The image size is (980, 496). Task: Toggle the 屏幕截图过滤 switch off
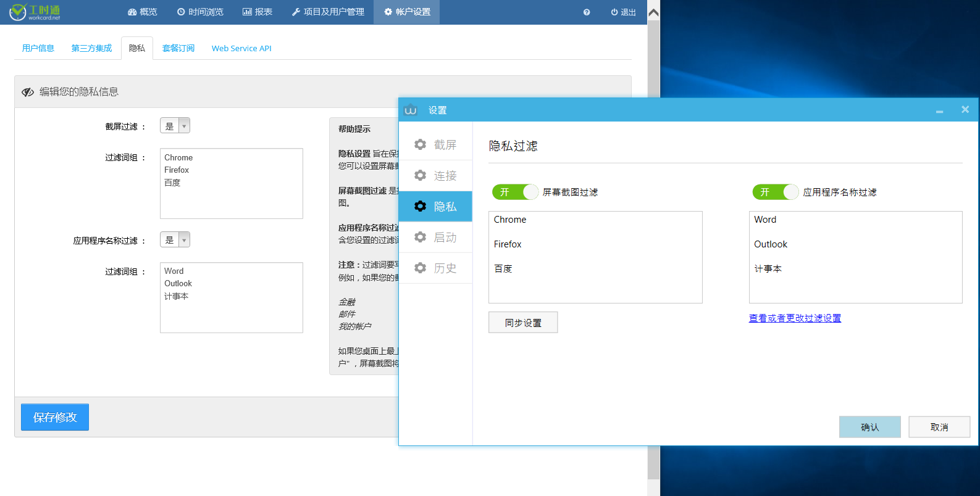coord(515,192)
